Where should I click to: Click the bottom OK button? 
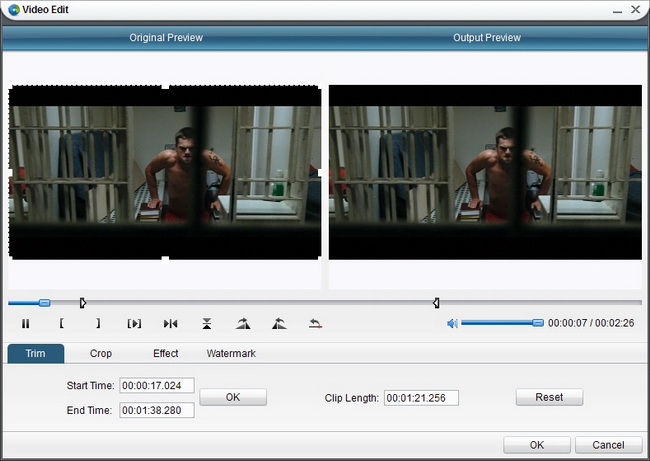[537, 445]
